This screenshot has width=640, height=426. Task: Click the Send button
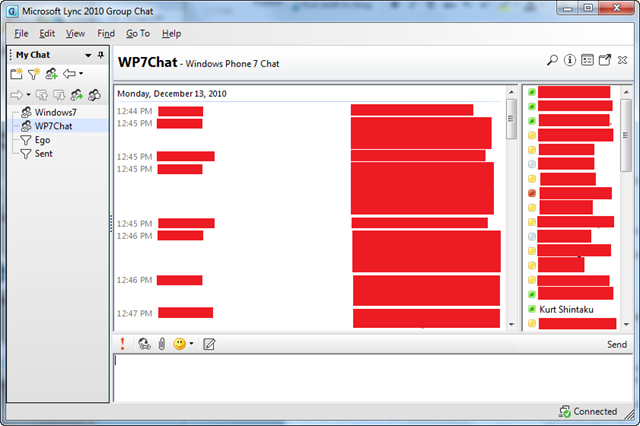[x=617, y=345]
